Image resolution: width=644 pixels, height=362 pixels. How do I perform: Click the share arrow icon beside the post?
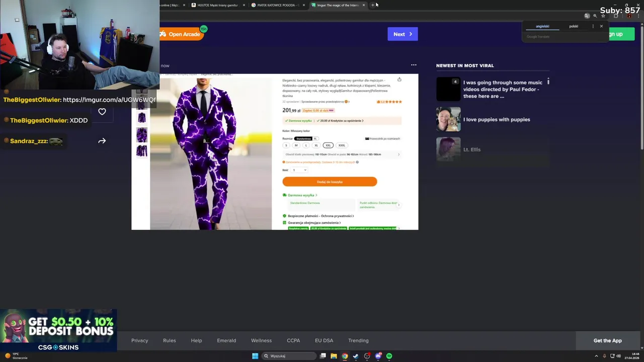coord(102,141)
